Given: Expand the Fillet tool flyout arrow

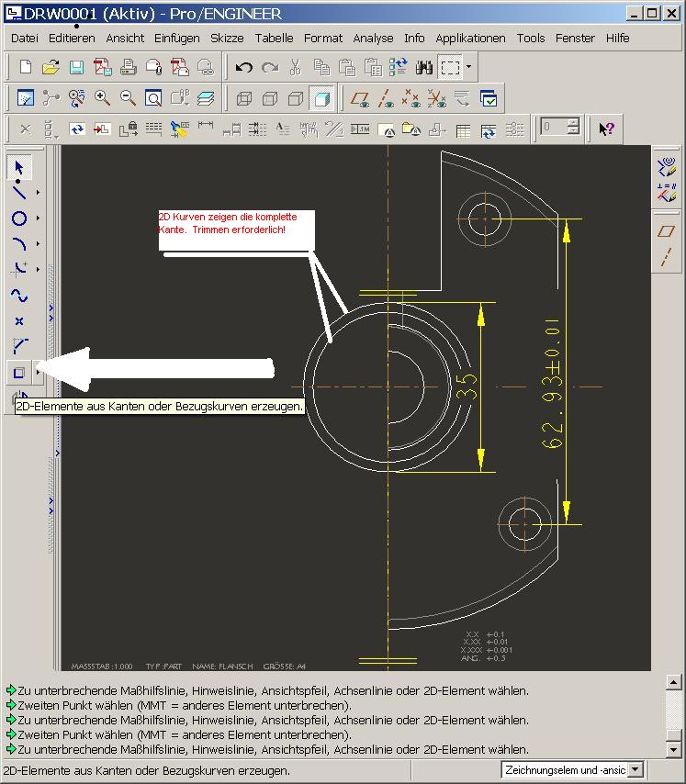Looking at the screenshot, I should pos(38,269).
